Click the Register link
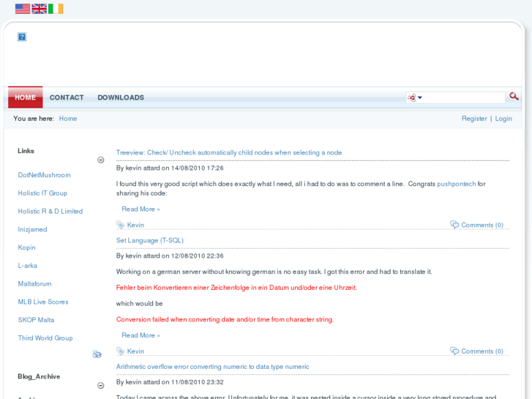Viewport: 532px width, 399px height. (x=474, y=119)
